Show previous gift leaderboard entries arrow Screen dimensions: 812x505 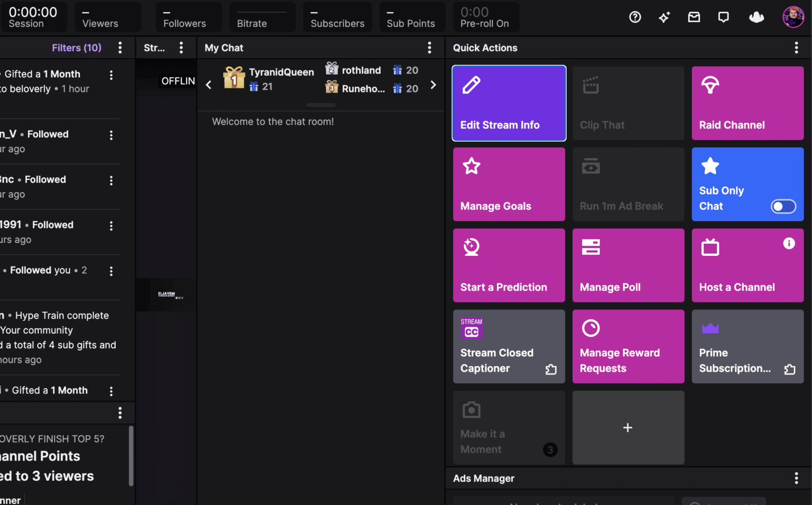pyautogui.click(x=209, y=85)
